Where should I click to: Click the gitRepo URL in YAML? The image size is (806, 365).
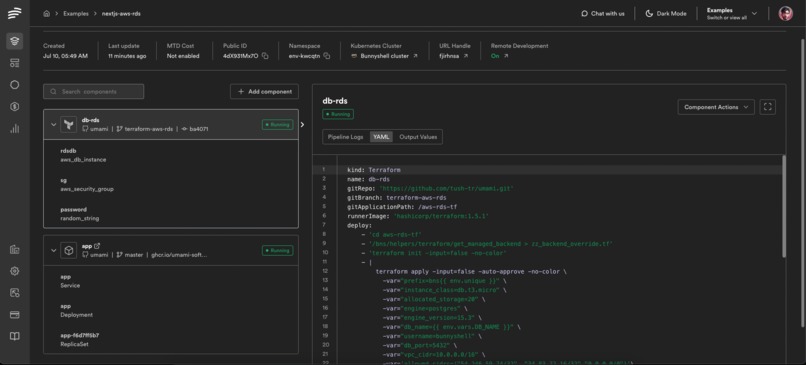[x=446, y=188]
